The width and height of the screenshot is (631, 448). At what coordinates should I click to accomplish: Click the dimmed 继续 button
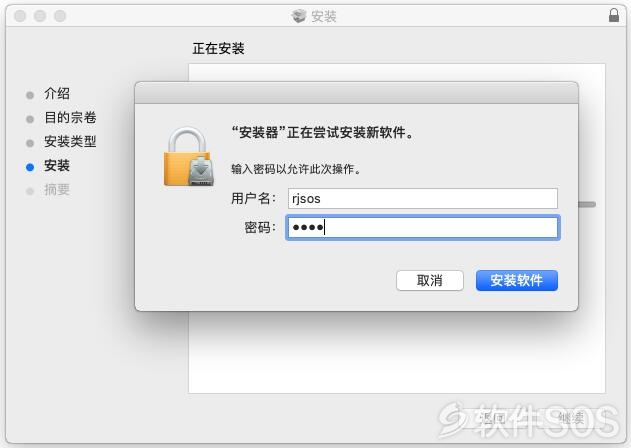571,419
